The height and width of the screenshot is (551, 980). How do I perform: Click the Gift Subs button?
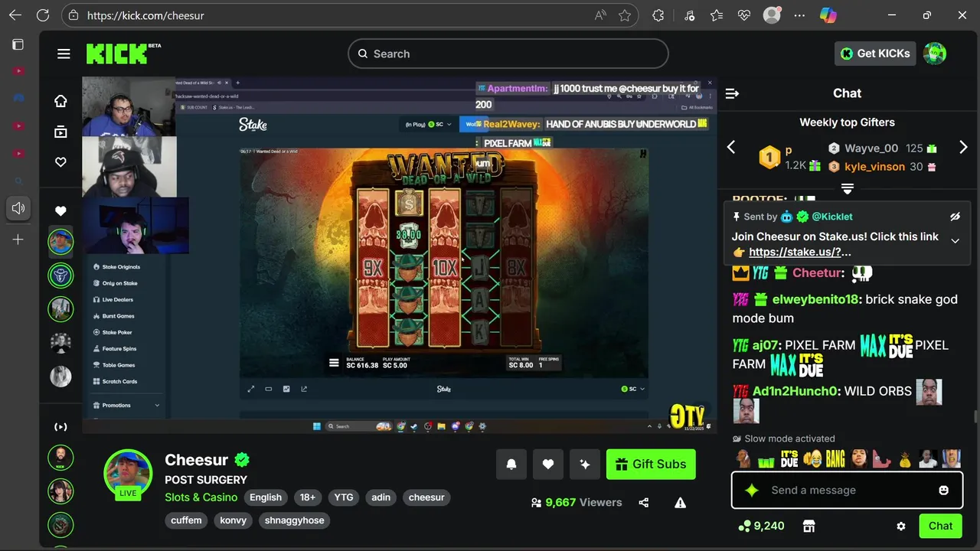tap(651, 464)
